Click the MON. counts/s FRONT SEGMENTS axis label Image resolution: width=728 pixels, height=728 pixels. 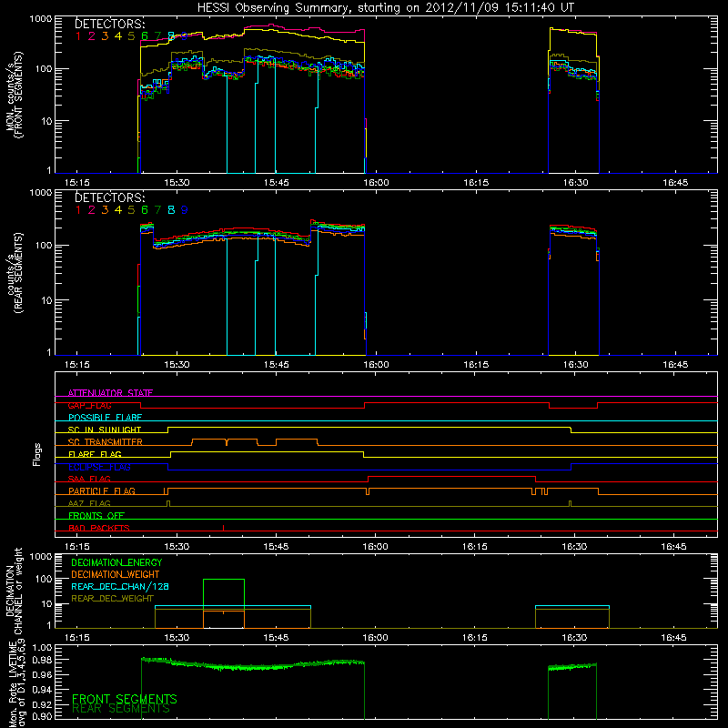point(14,95)
